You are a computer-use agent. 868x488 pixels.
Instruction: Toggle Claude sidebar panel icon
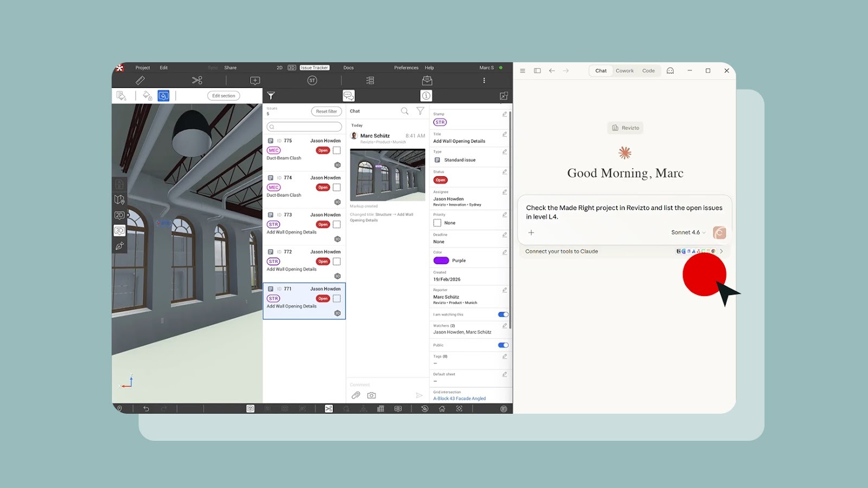tap(537, 70)
